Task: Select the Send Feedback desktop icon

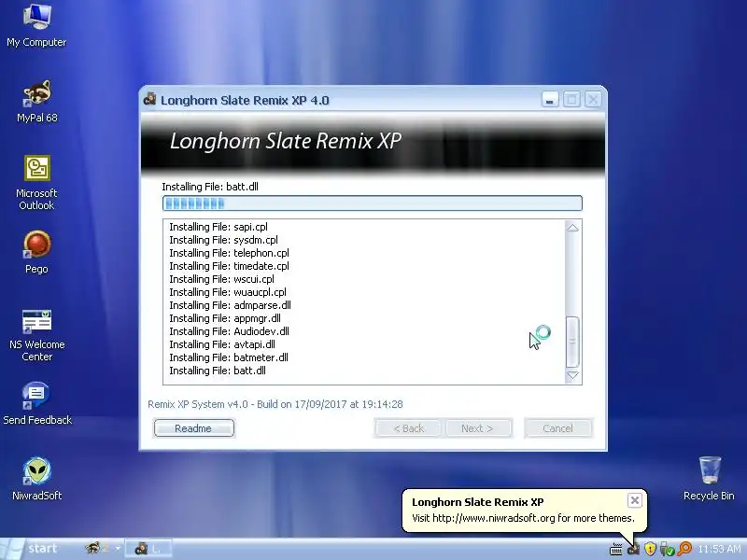Action: [x=36, y=403]
